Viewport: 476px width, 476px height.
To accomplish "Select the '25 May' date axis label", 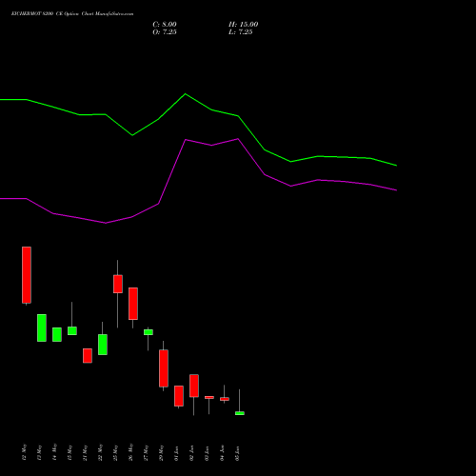I will tap(116, 452).
